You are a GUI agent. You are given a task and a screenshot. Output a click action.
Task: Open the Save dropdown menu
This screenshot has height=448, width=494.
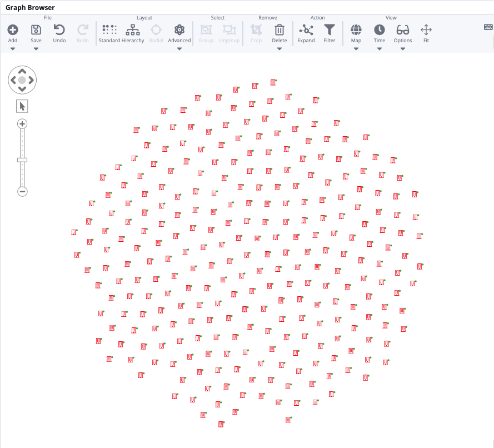pyautogui.click(x=36, y=49)
